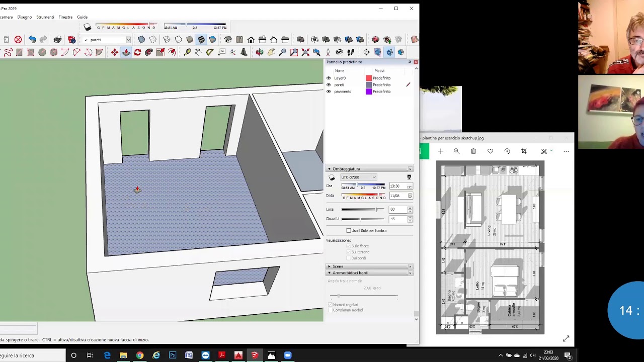
Task: Toggle 'Normali regolari' checkbox
Action: click(x=330, y=305)
